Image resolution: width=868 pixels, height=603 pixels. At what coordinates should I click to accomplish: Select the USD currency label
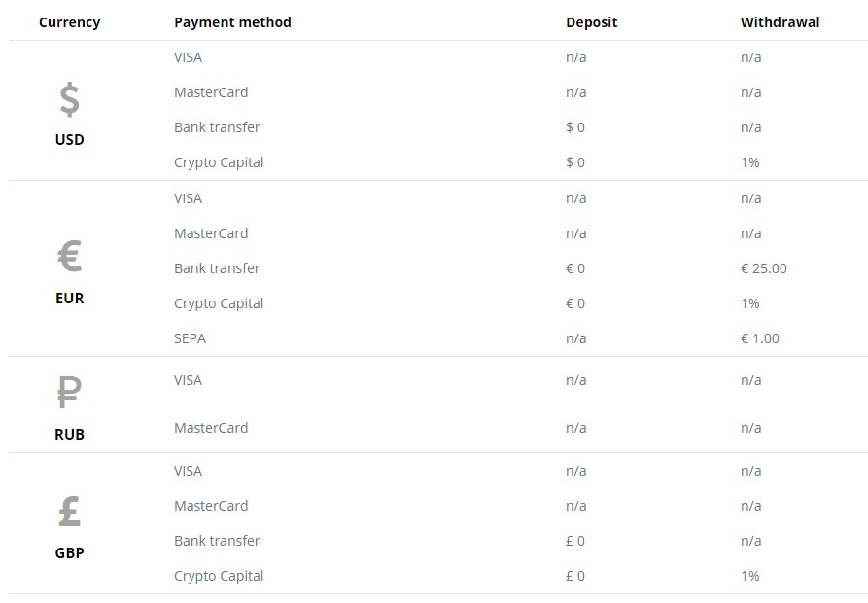[70, 139]
